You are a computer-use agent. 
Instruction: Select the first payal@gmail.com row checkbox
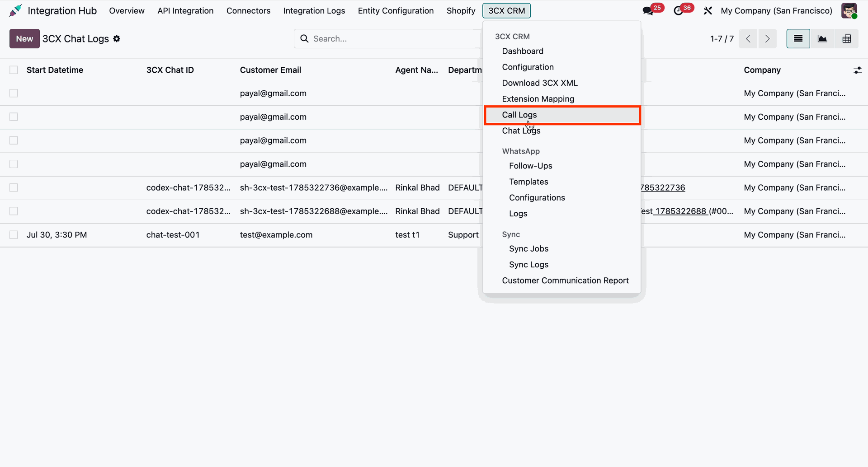point(14,93)
